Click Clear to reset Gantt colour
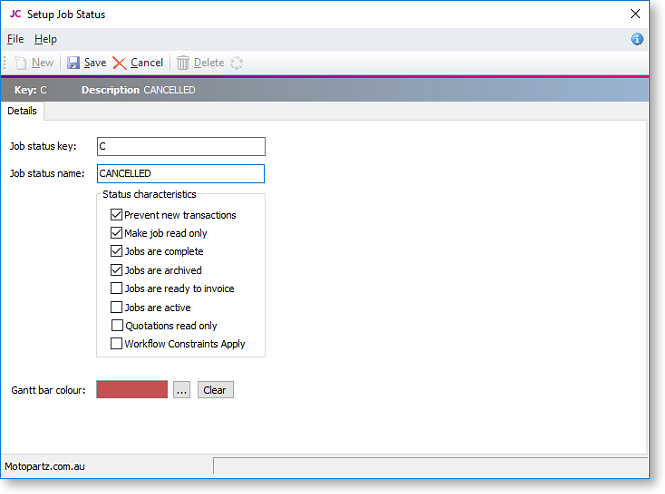This screenshot has height=494, width=665. tap(215, 390)
